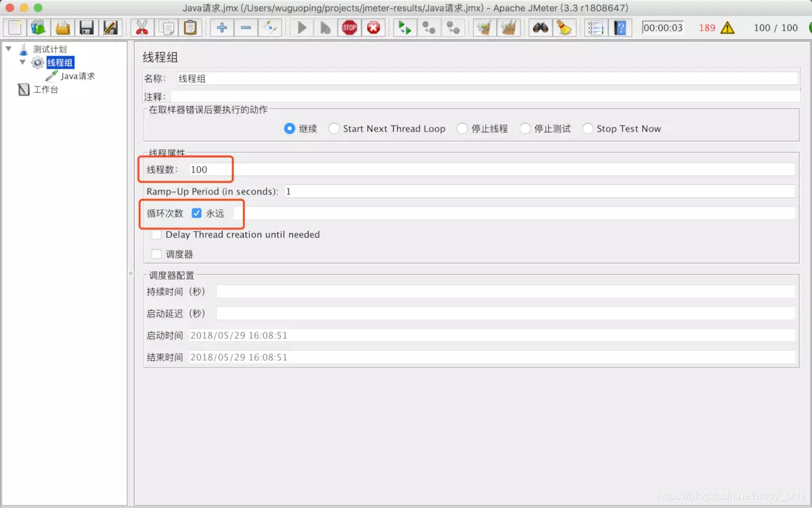Enable Delay Thread creation until needed
This screenshot has width=812, height=508.
[157, 234]
